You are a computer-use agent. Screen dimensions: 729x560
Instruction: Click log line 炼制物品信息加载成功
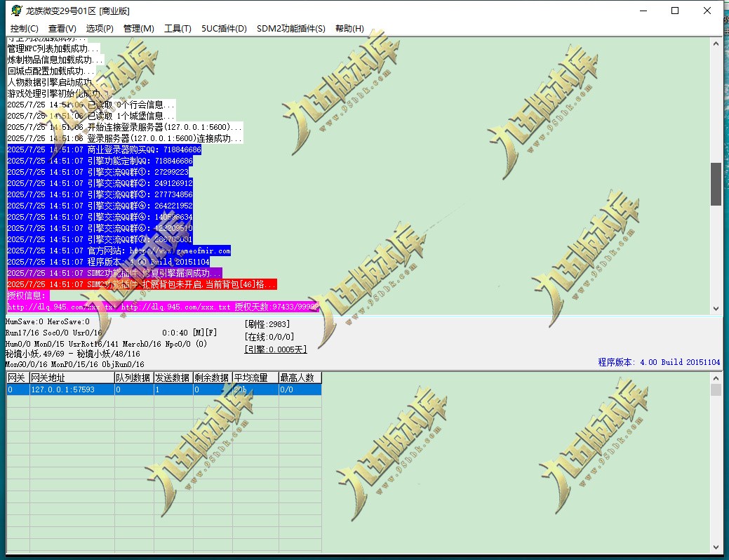55,60
